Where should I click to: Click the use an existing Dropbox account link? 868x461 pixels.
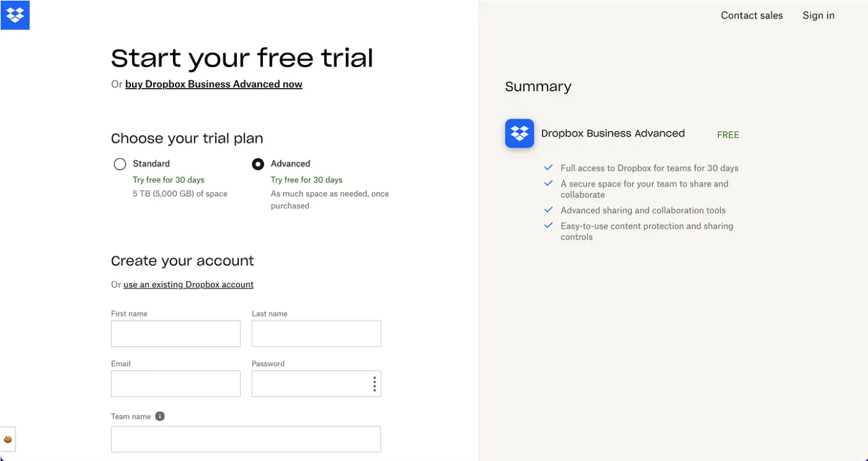[188, 285]
